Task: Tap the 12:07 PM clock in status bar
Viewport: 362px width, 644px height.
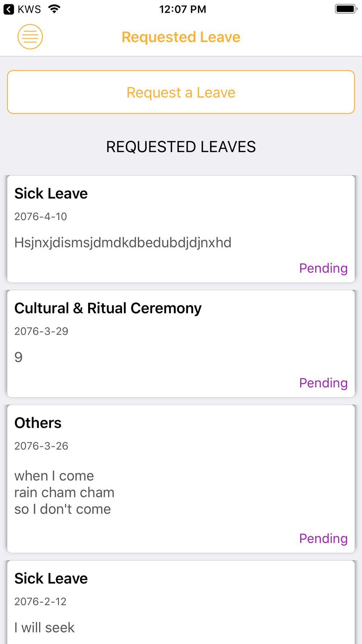Action: (x=183, y=9)
